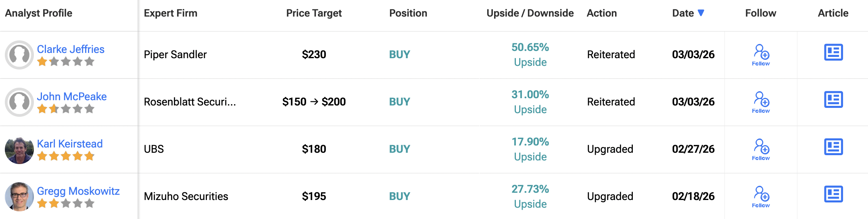Click Karl Keirstead's profile photo
This screenshot has width=868, height=219.
click(x=19, y=150)
